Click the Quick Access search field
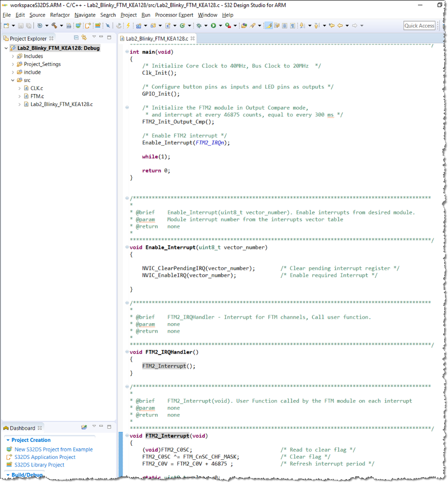 420,26
